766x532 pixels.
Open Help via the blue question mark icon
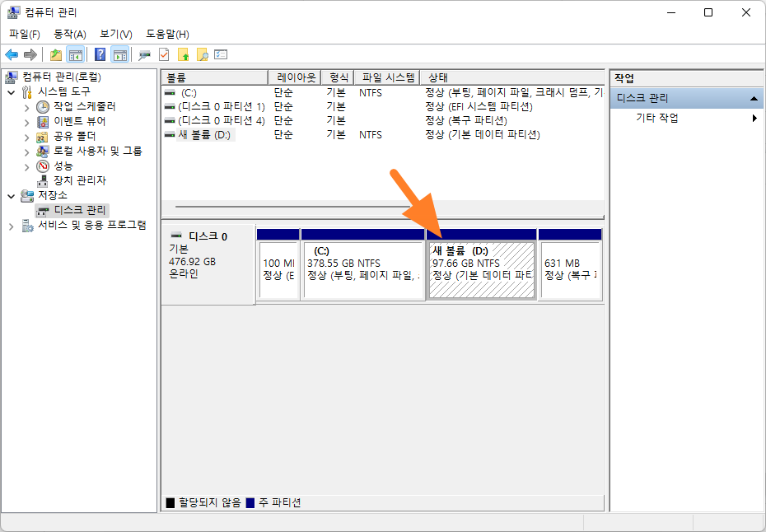100,54
